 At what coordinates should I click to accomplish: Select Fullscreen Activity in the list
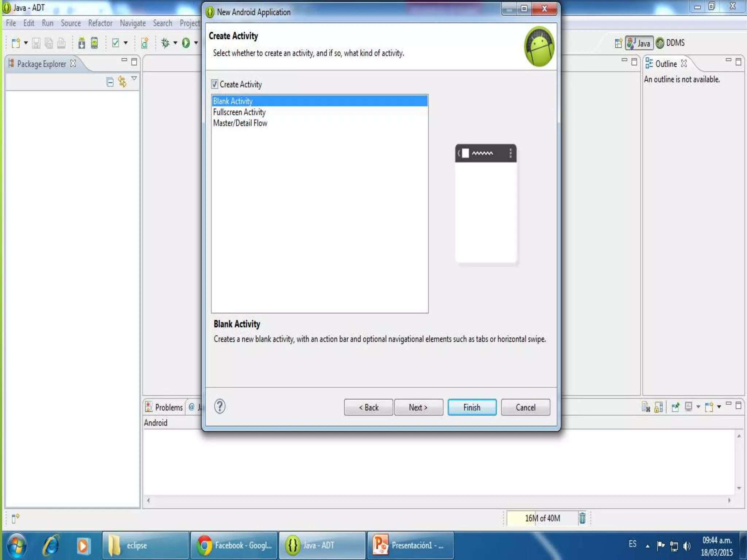pos(239,112)
